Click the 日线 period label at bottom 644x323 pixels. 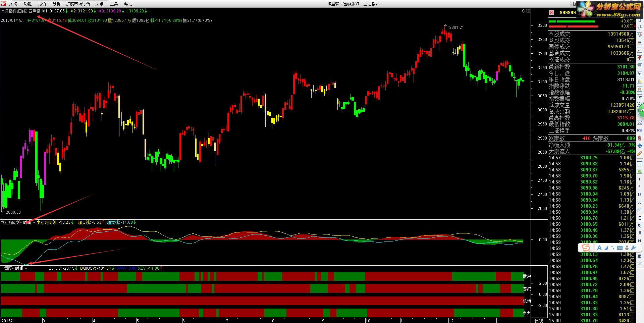click(539, 321)
